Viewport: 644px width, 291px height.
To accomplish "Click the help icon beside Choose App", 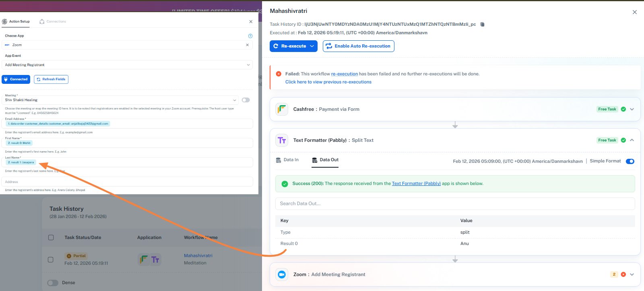I will click(250, 36).
